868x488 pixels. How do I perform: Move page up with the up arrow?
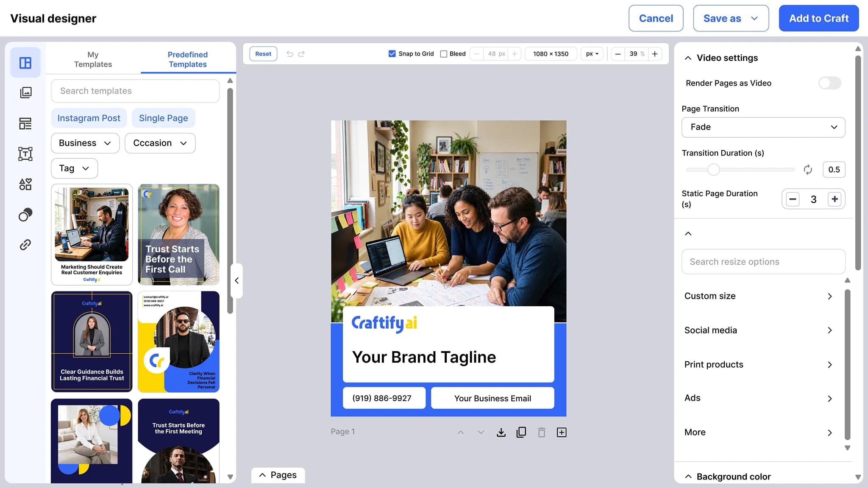[461, 432]
